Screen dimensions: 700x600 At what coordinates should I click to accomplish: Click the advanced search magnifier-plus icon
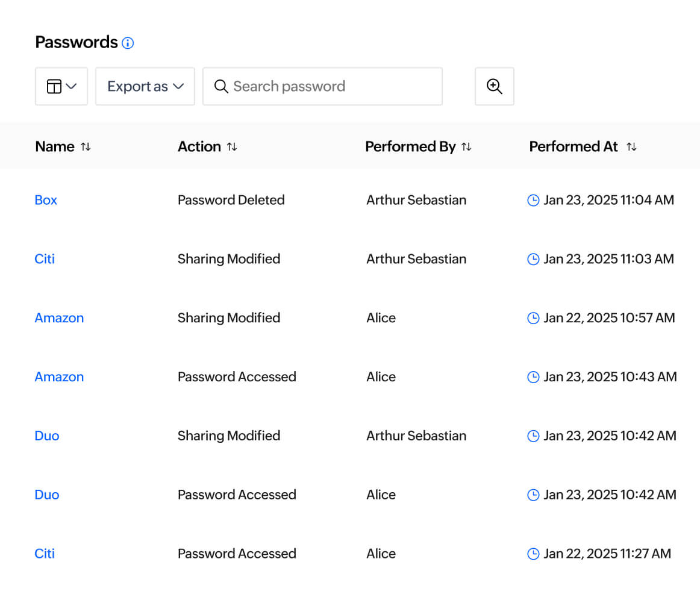coord(494,86)
